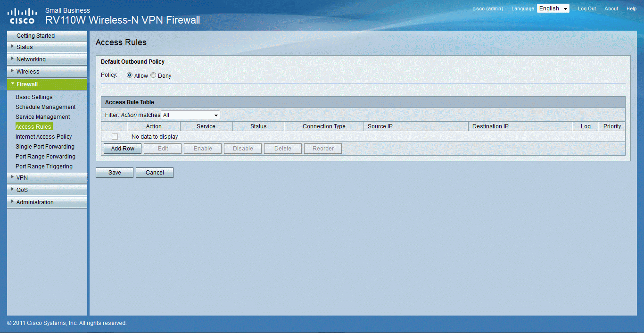Click the Source IP column header
This screenshot has height=333, width=644.
coord(416,126)
